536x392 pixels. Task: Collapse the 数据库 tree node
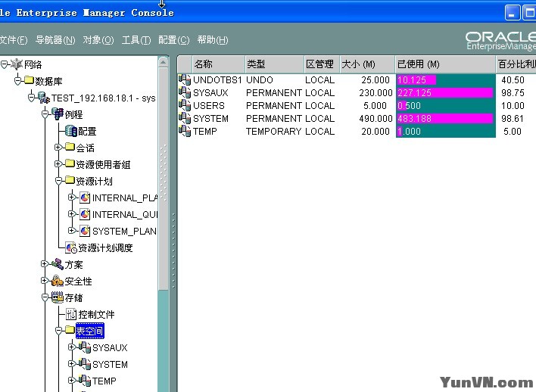17,81
